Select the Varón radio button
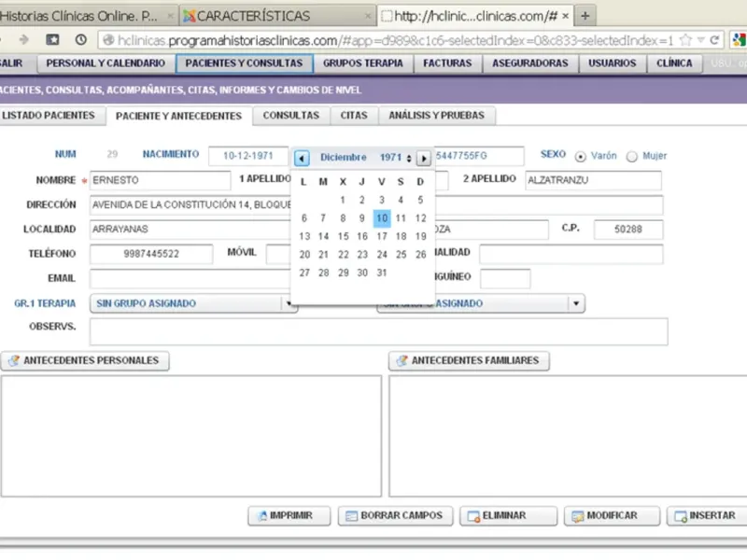 pyautogui.click(x=580, y=157)
